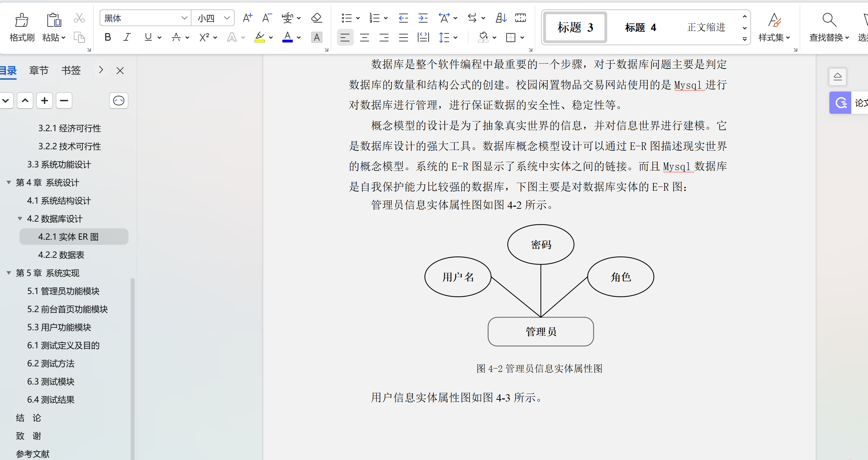Switch to the 目录 navigation tab

point(8,70)
